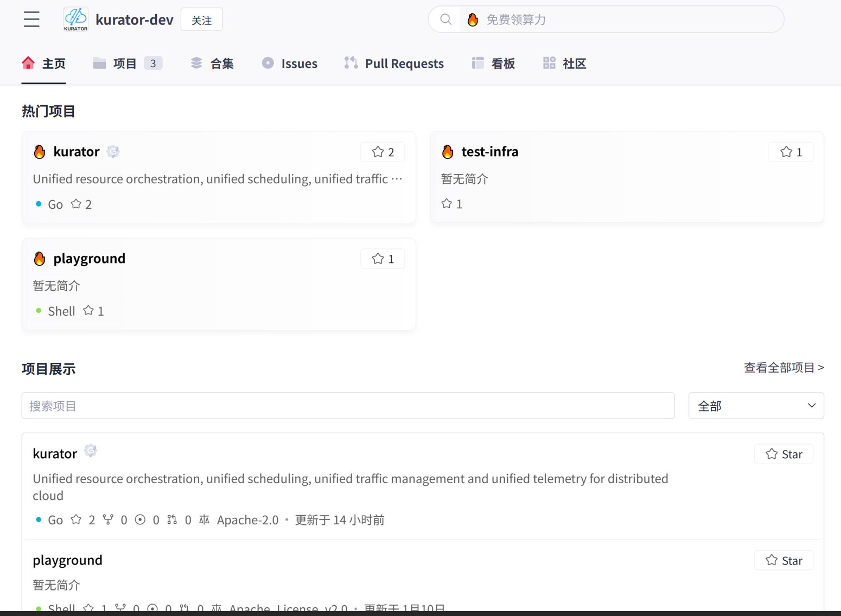Click the grid icon on 社区 tab
The image size is (841, 616).
549,63
